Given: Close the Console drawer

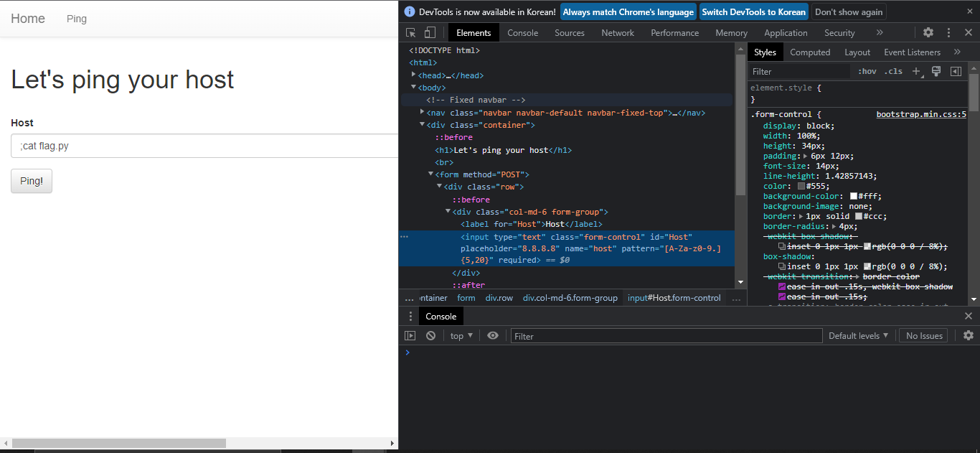Looking at the screenshot, I should pos(969,316).
